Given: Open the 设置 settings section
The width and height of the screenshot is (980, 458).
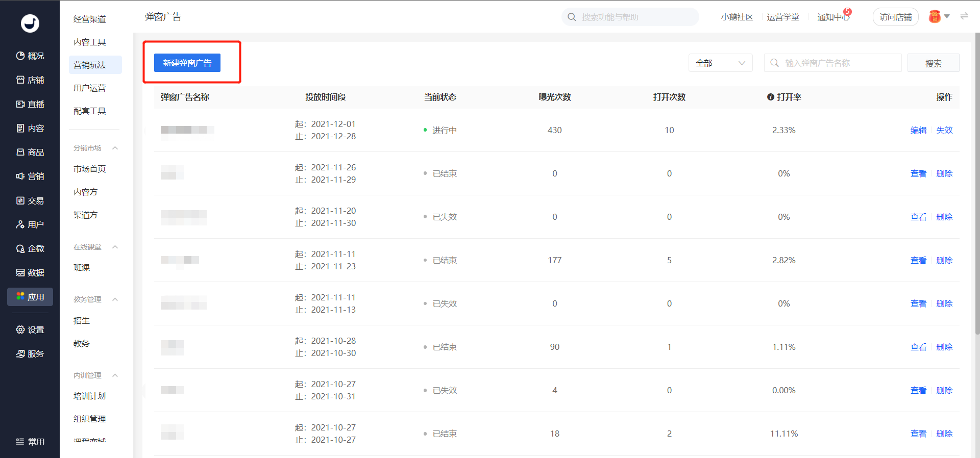Looking at the screenshot, I should coord(30,329).
